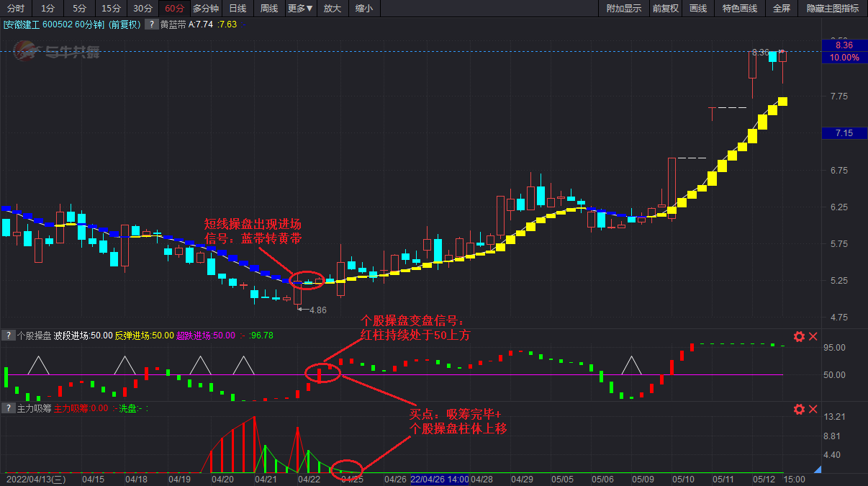Switch to 周线 weekly chart

click(269, 9)
